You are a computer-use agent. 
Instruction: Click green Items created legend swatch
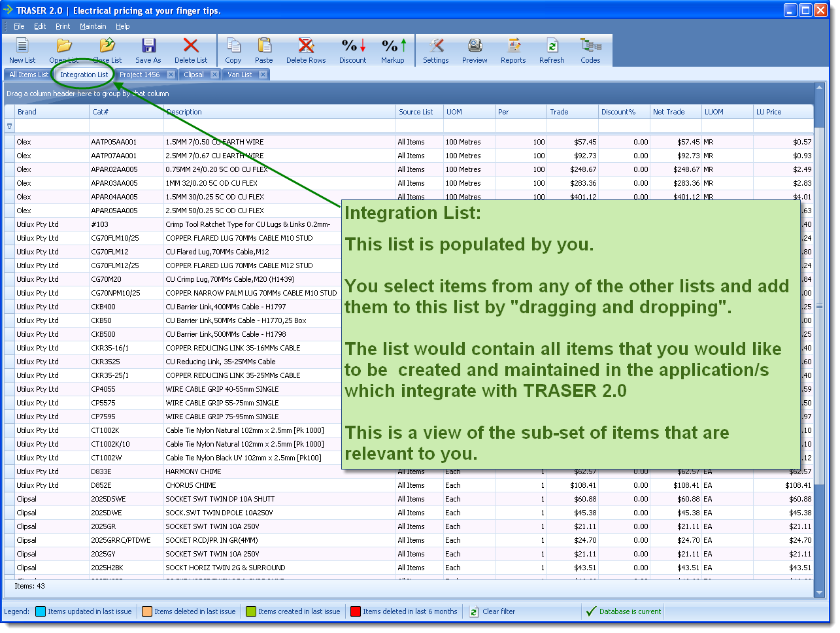tap(251, 611)
